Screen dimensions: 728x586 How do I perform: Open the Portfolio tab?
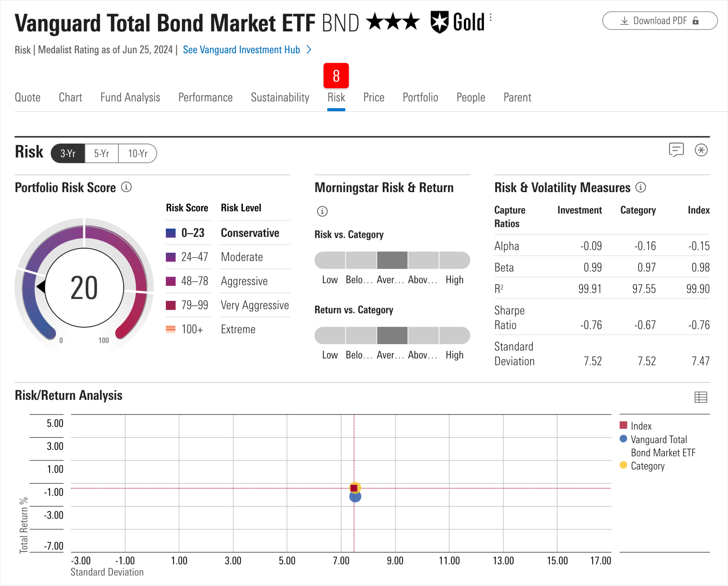coord(420,97)
